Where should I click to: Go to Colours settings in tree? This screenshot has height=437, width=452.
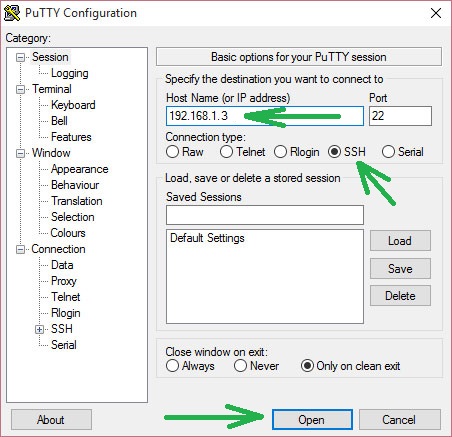coord(68,233)
